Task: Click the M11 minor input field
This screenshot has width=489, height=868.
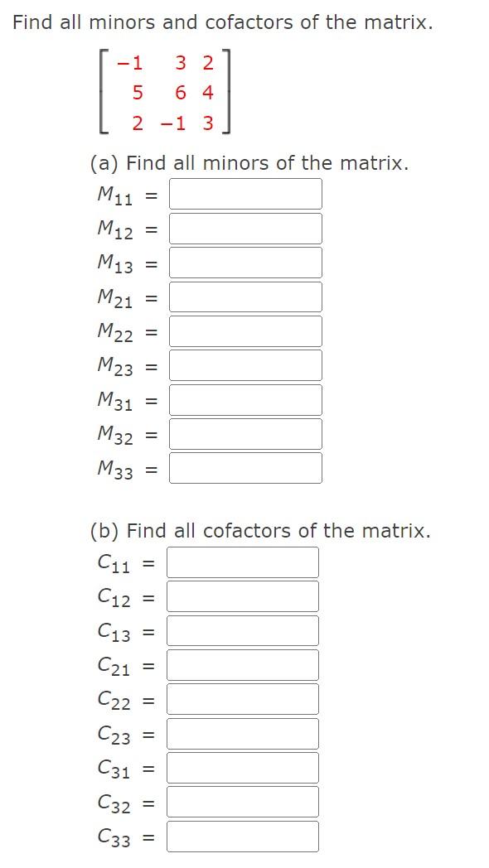Action: point(245,193)
